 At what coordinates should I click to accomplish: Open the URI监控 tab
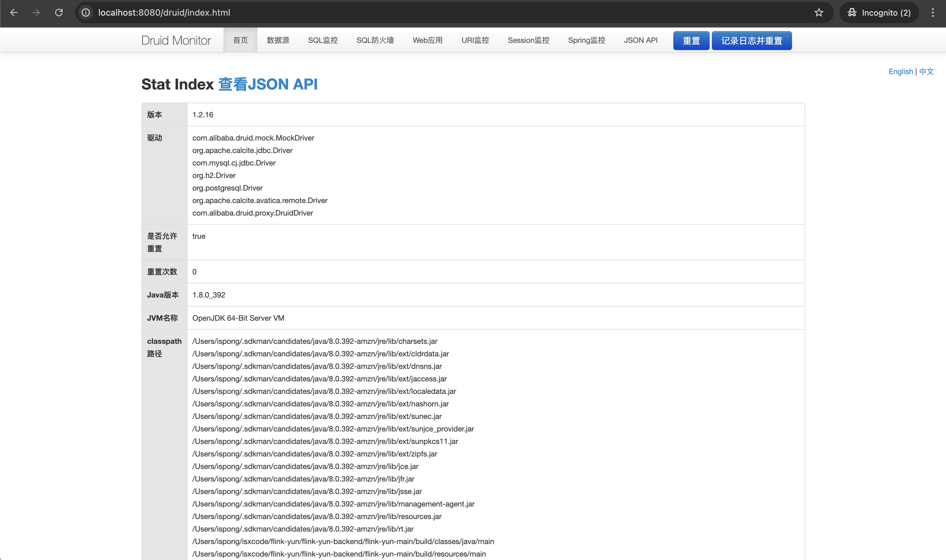point(475,40)
